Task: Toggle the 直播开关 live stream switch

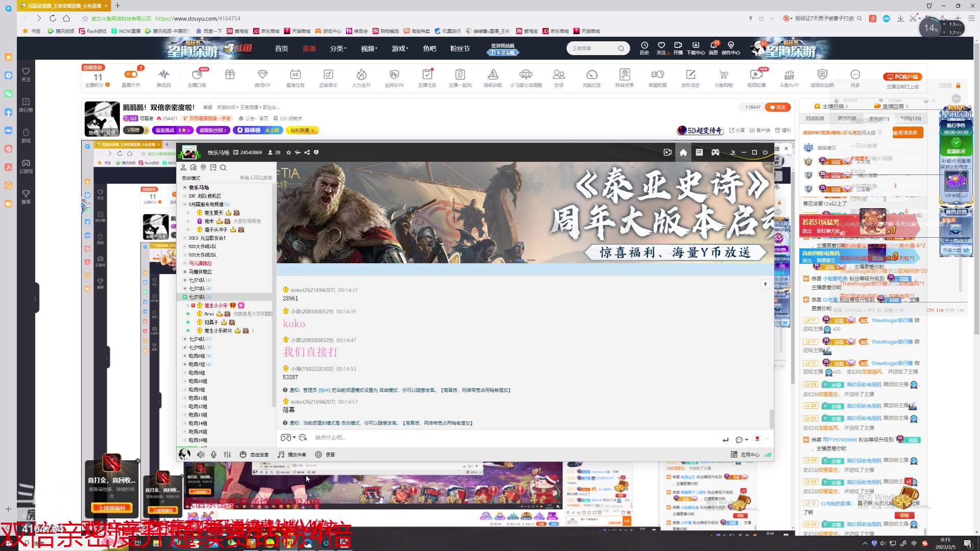Action: point(131,74)
